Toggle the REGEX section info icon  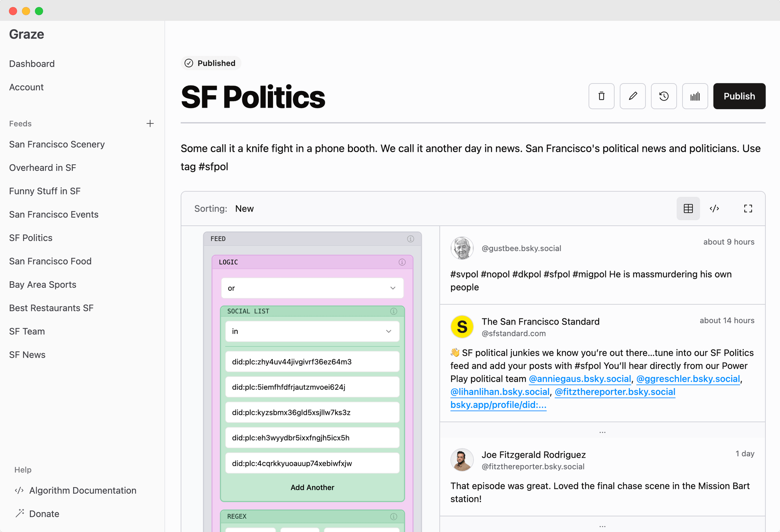394,516
